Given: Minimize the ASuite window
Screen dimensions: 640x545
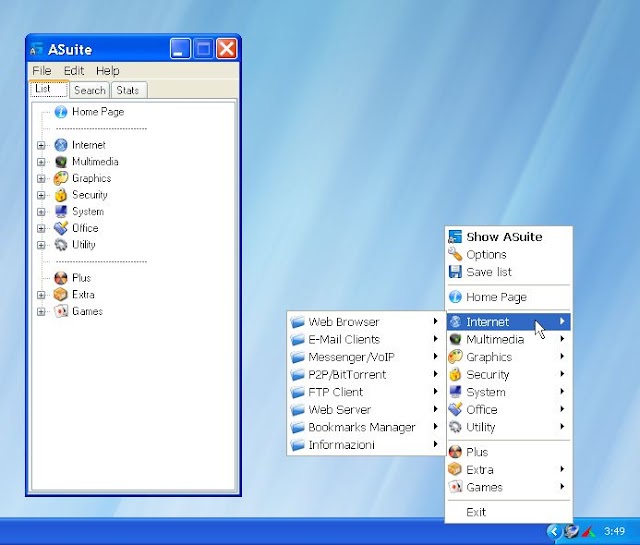Looking at the screenshot, I should click(180, 49).
